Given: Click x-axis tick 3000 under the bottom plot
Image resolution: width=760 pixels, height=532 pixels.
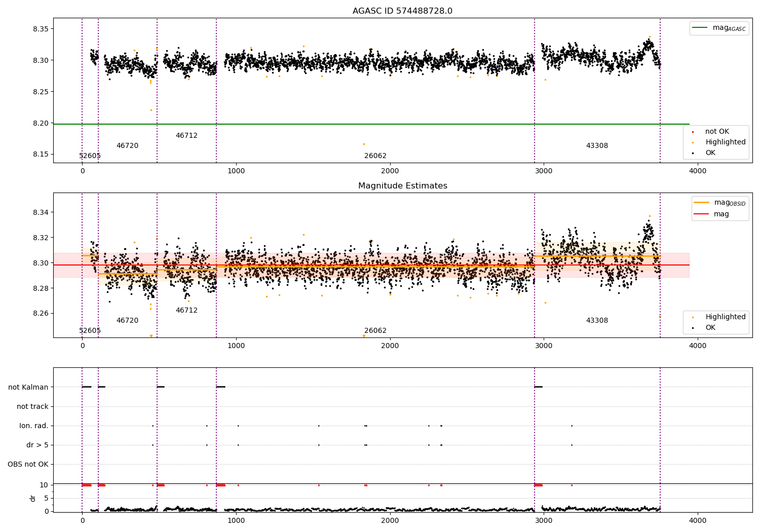Looking at the screenshot, I should coord(544,520).
